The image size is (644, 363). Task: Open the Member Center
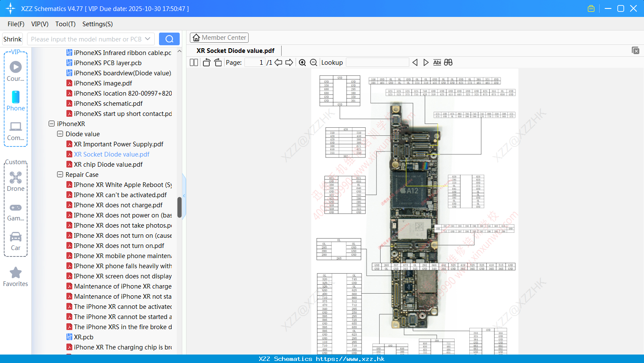tap(219, 38)
